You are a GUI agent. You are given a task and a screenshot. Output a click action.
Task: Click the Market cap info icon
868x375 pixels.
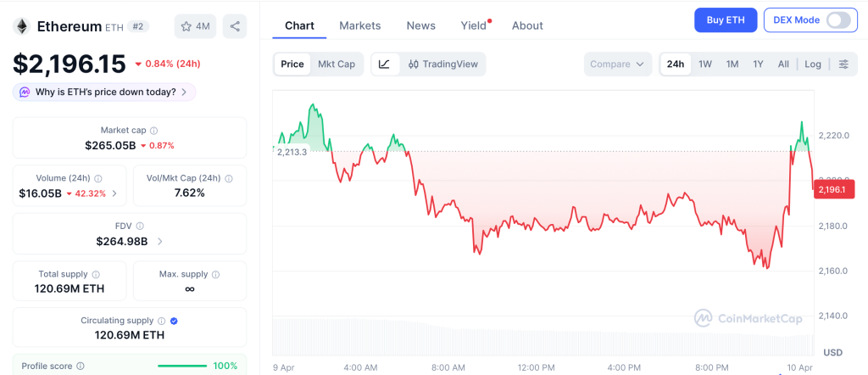coord(153,131)
